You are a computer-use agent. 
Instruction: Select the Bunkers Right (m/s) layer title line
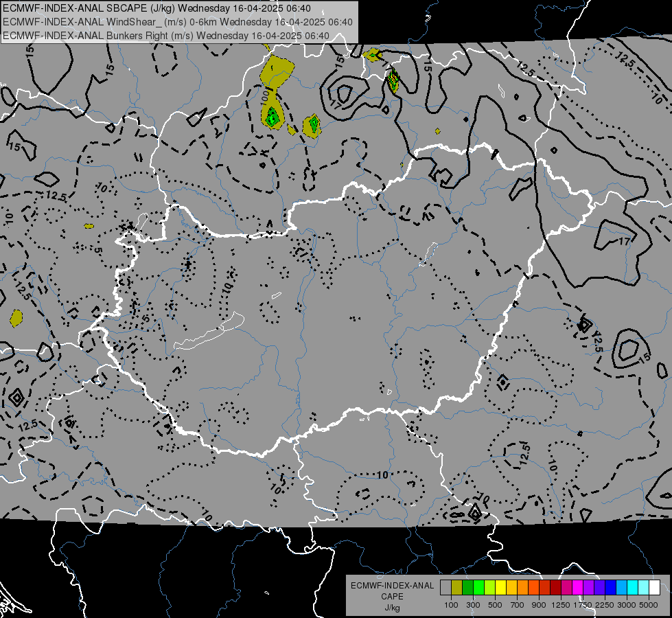(166, 36)
